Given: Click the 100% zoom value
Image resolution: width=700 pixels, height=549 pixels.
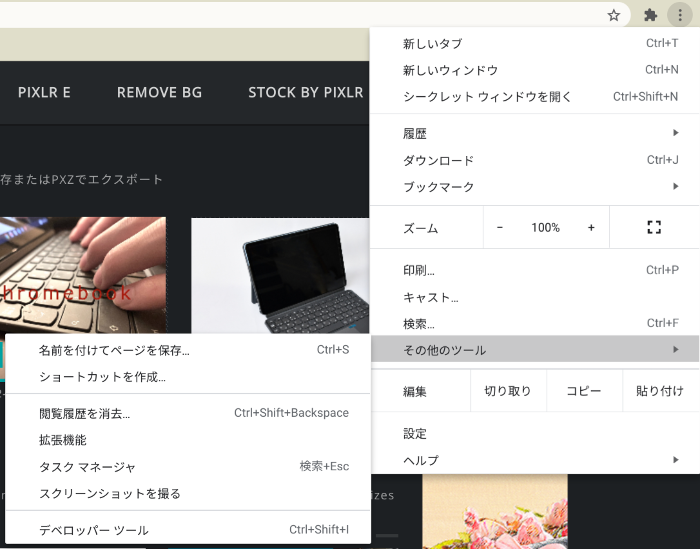Looking at the screenshot, I should pos(546,228).
